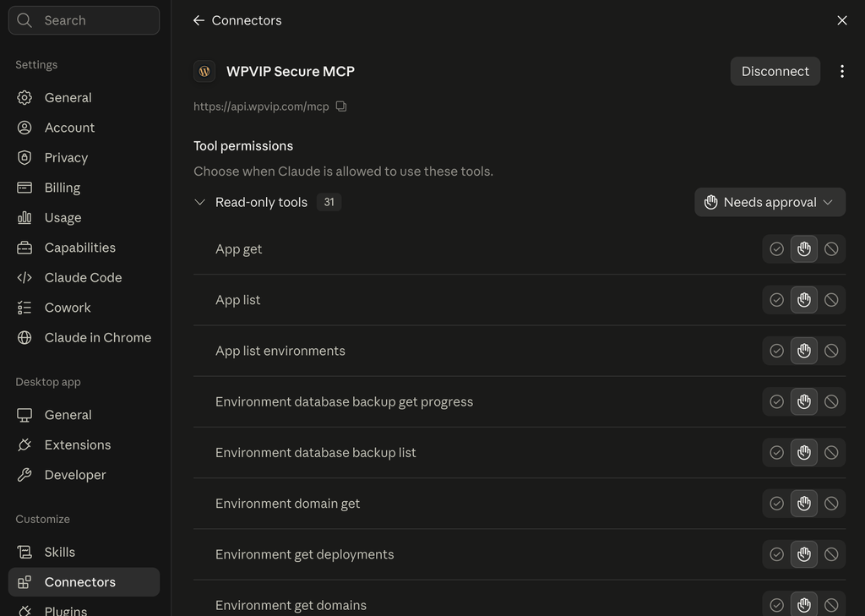Open Skills settings
865x616 pixels.
pos(84,552)
